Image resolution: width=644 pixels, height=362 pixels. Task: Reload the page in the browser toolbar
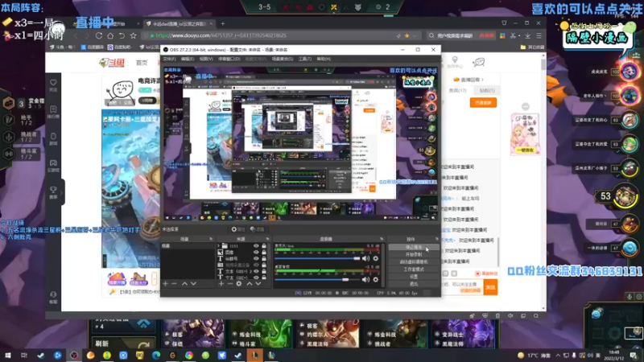tap(98, 35)
